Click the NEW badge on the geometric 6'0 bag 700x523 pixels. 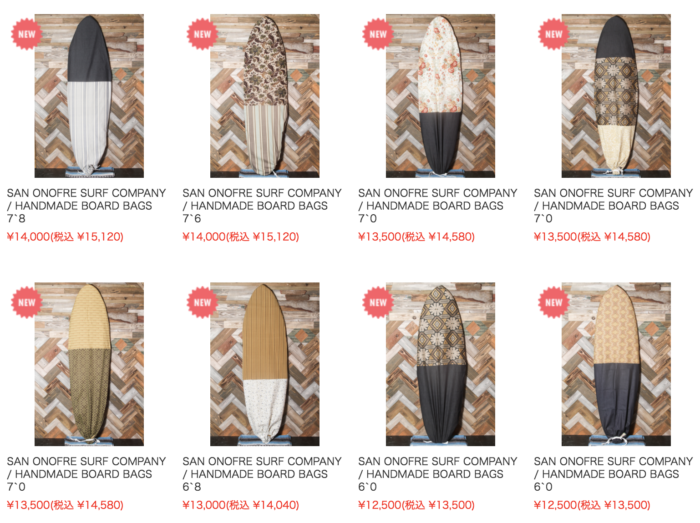(378, 302)
